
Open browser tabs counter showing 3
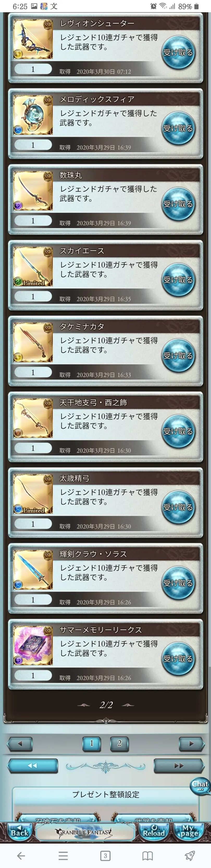click(105, 855)
